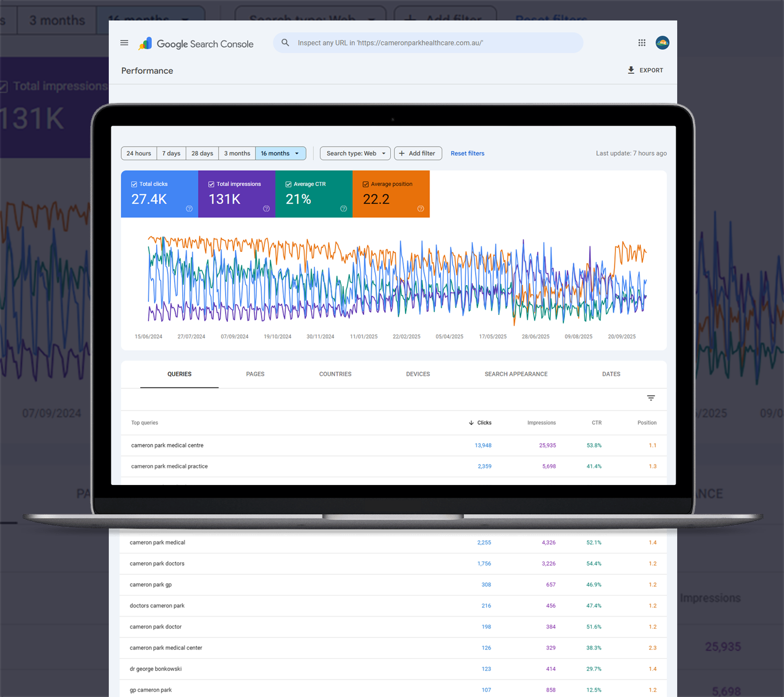Screen dimensions: 784x697
Task: Select query cameron park medical practice
Action: tap(169, 466)
